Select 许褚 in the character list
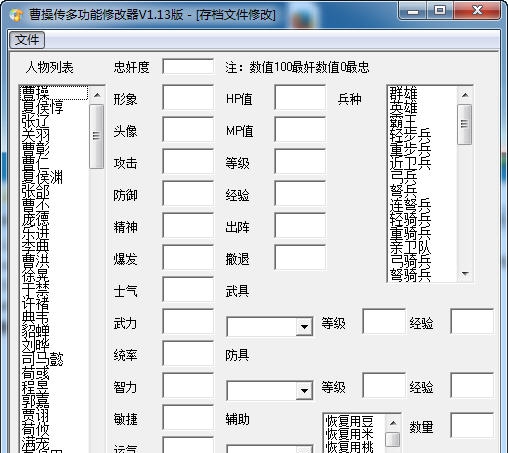 tap(54, 303)
